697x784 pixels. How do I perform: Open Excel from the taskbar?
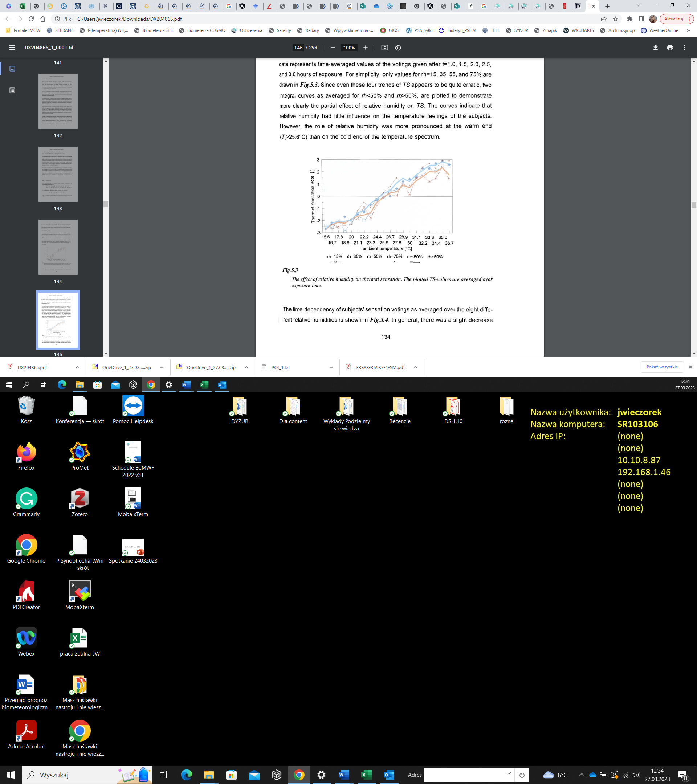(x=366, y=775)
